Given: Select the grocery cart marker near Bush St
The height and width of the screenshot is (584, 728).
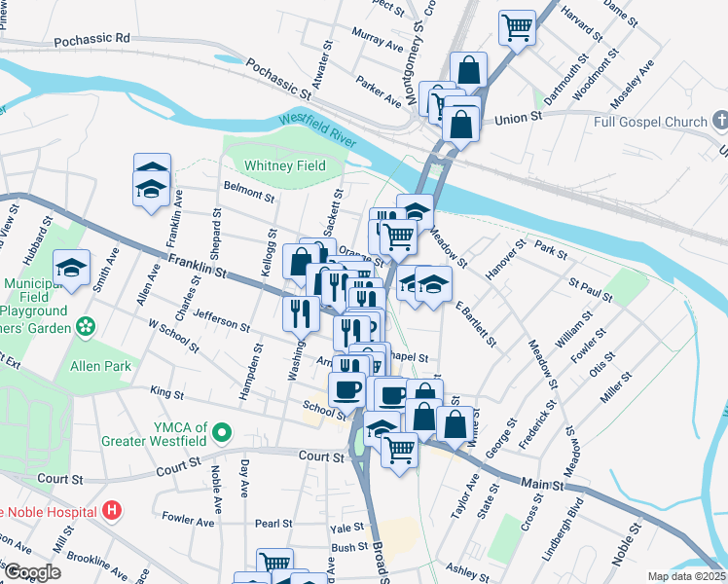Looking at the screenshot, I should click(274, 564).
